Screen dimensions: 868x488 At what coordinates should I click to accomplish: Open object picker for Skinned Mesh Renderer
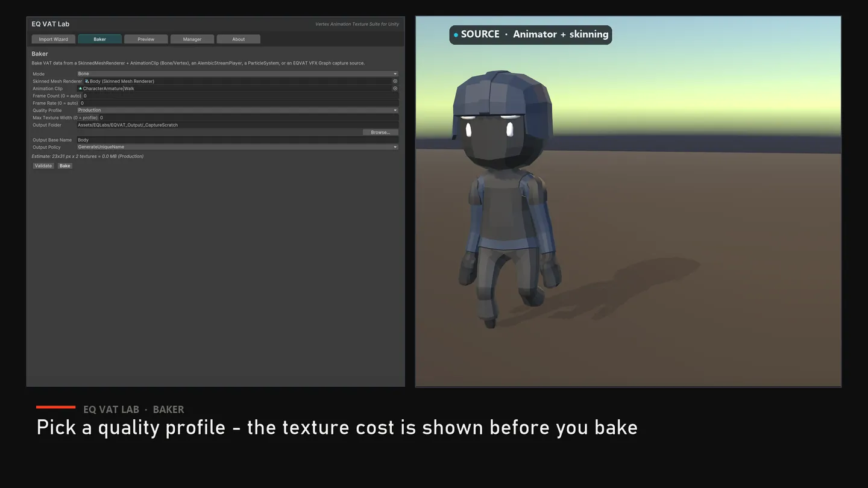(395, 81)
